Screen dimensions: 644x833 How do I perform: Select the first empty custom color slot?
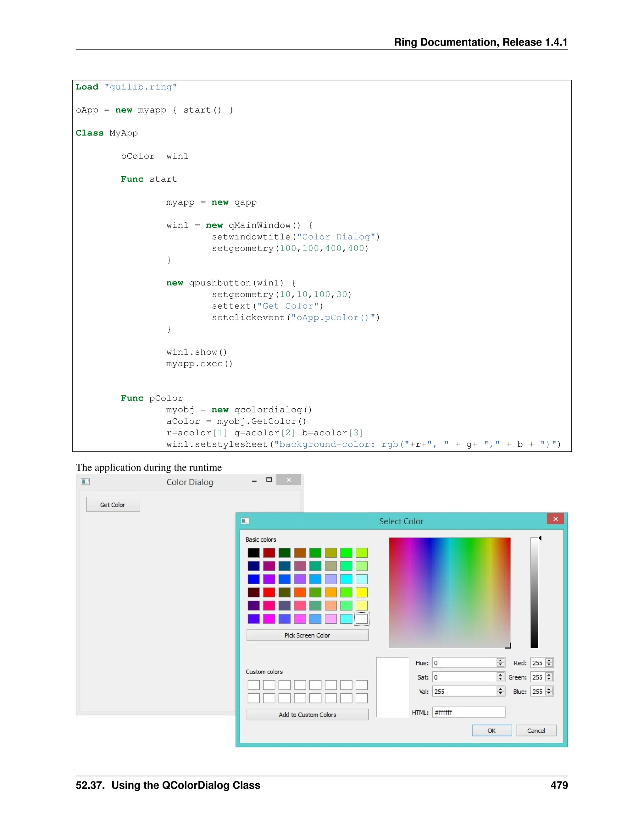pyautogui.click(x=253, y=685)
